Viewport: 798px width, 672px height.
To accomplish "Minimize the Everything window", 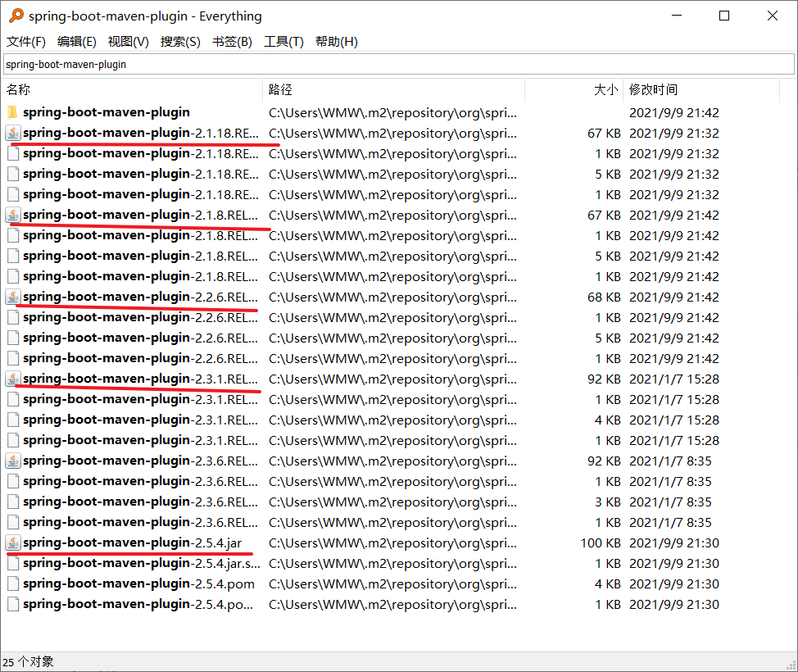I will coord(677,16).
